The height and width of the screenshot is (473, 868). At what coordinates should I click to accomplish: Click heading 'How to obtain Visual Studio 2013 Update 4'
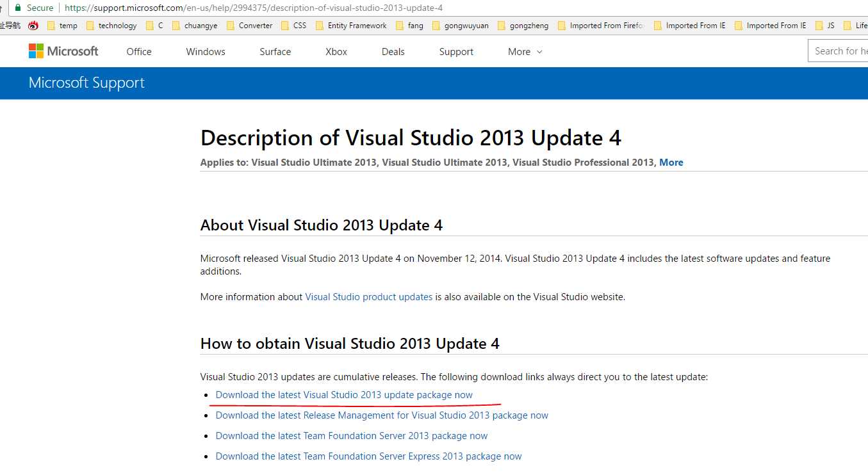tap(350, 344)
